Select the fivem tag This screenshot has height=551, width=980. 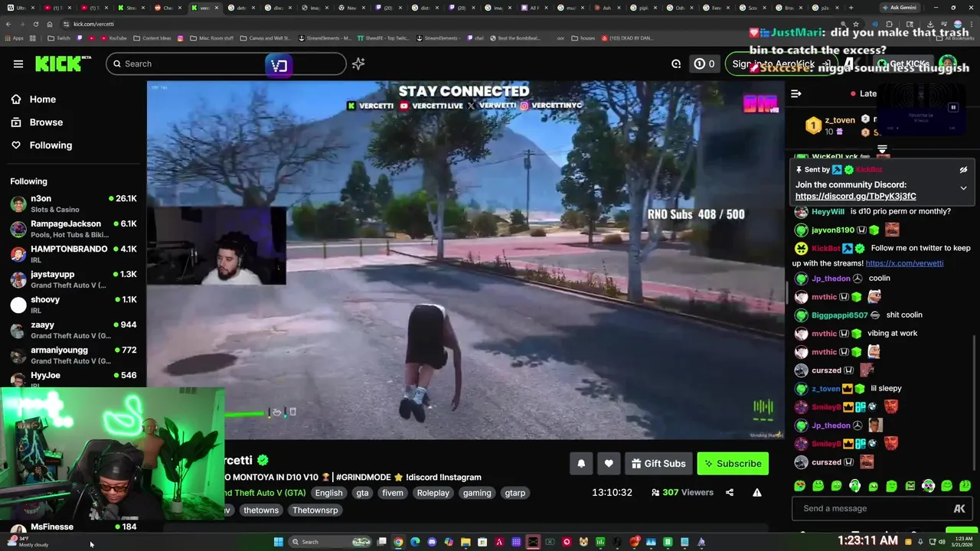pos(393,494)
